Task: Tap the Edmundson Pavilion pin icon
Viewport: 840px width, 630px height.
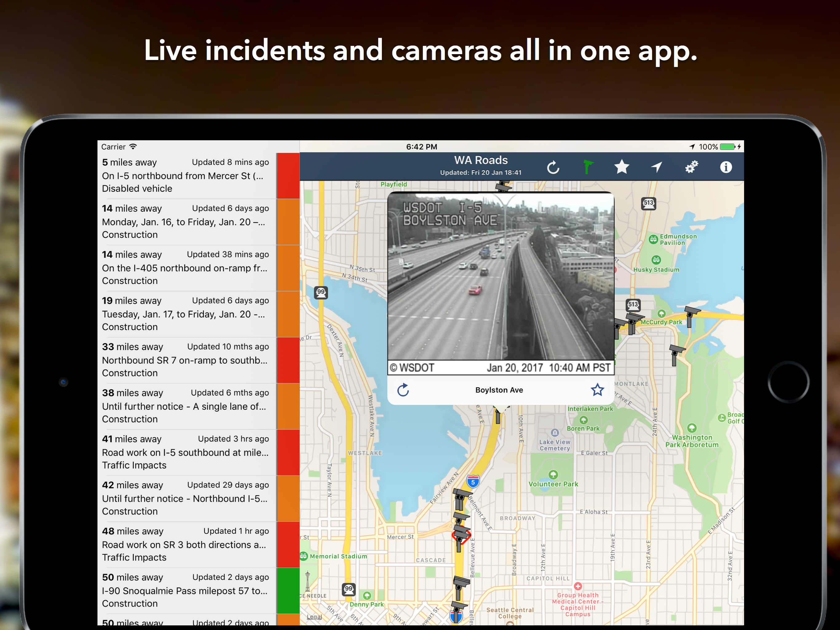Action: [653, 239]
